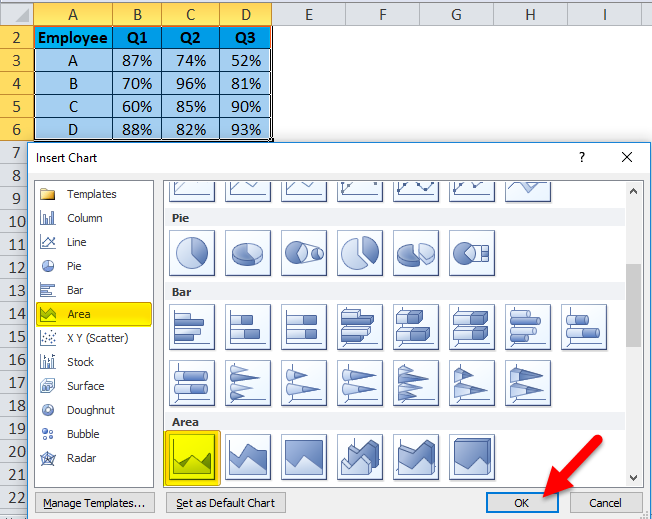Select the Stacked Horizontal Cylinder chart

[584, 327]
